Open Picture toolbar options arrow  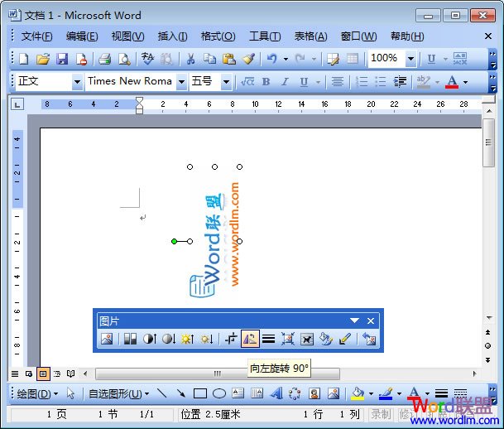tap(354, 321)
